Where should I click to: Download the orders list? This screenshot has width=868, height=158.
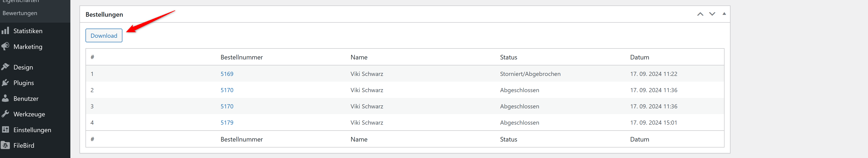click(x=104, y=36)
